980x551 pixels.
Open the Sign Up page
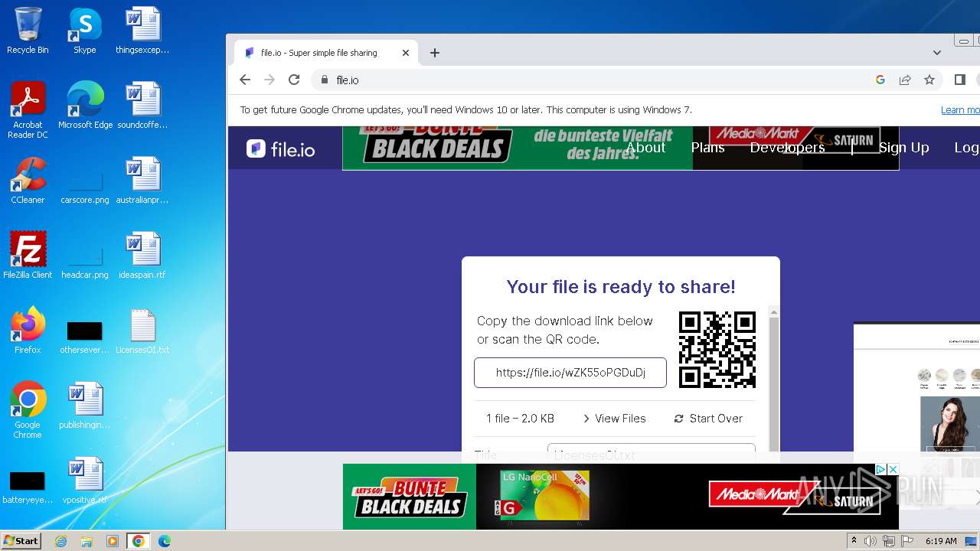pyautogui.click(x=903, y=148)
